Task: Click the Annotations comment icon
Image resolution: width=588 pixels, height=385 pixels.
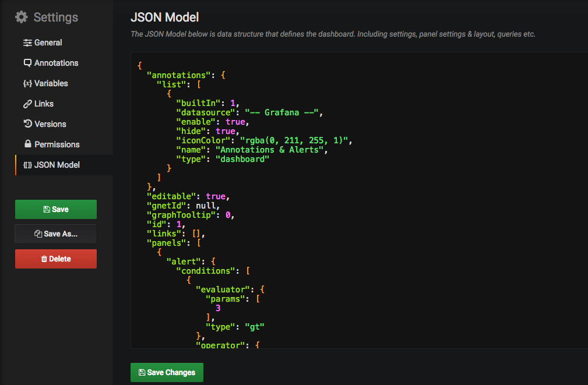Action: (27, 63)
